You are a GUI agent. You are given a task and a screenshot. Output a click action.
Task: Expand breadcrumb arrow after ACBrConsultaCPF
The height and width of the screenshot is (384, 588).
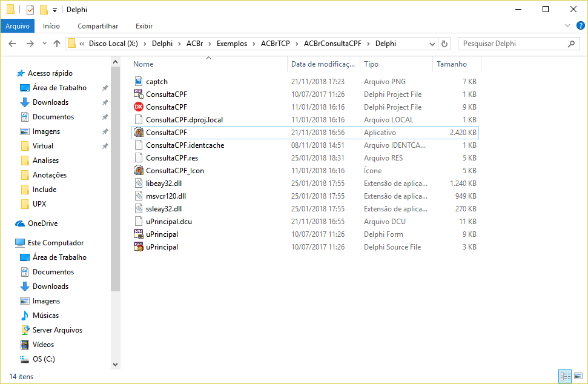368,44
